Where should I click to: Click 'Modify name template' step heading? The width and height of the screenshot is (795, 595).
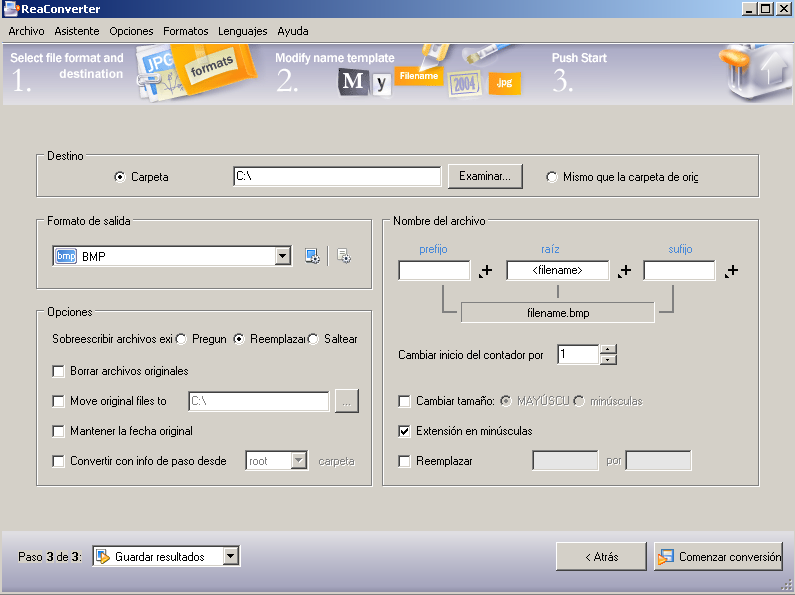pos(335,58)
